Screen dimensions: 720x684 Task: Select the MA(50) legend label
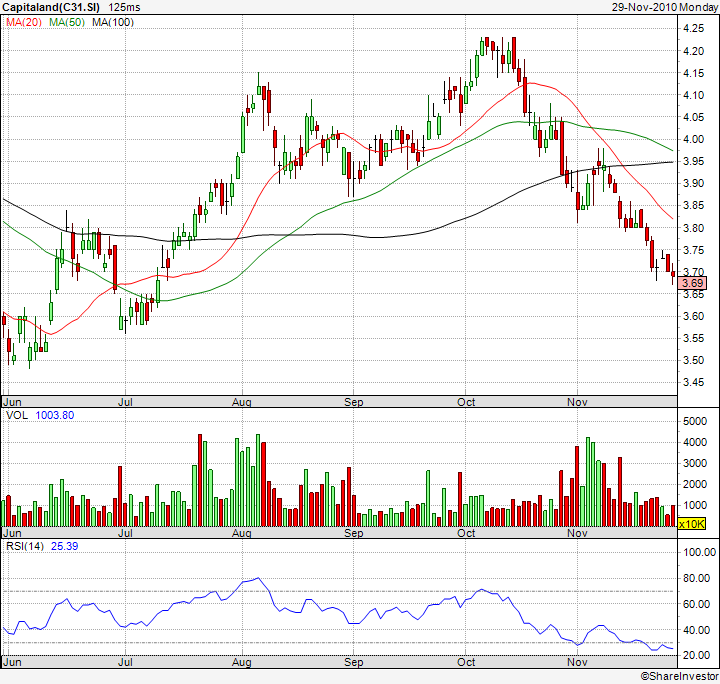click(67, 22)
